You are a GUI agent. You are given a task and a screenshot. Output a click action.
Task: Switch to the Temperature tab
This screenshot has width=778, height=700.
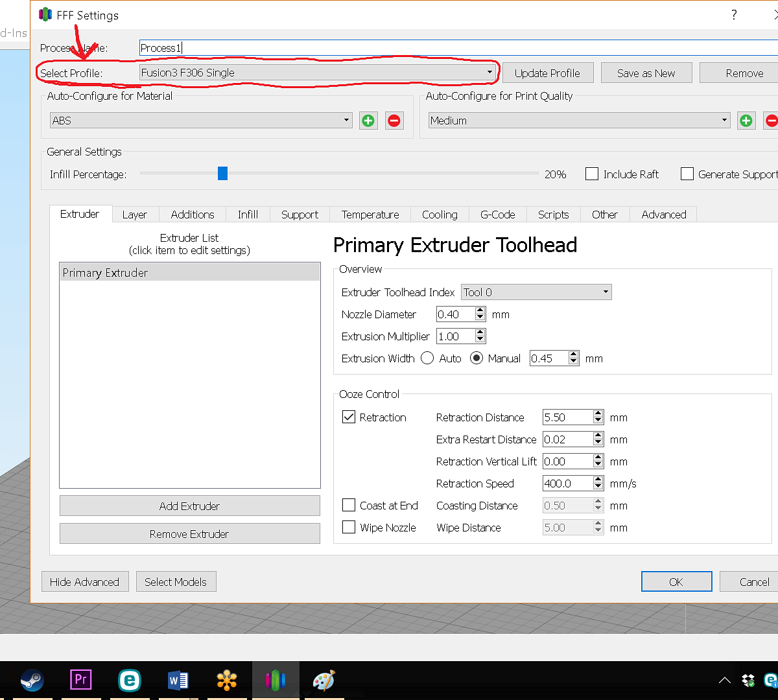click(x=370, y=215)
